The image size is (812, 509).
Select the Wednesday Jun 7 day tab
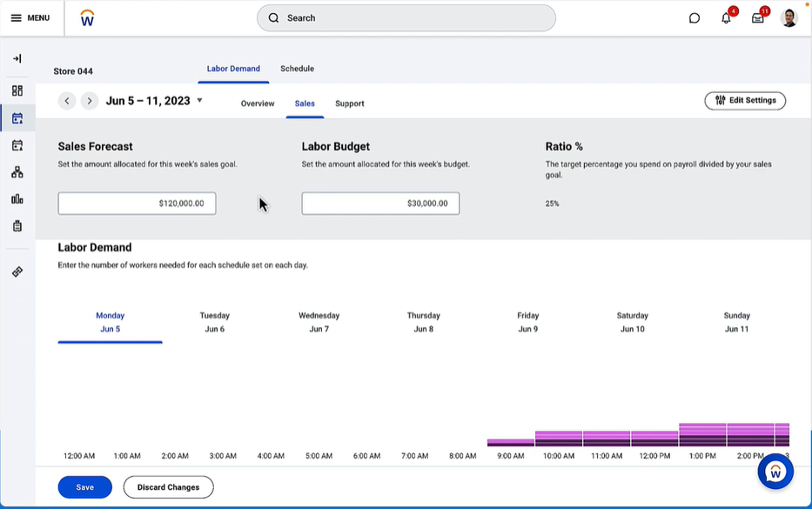(319, 322)
